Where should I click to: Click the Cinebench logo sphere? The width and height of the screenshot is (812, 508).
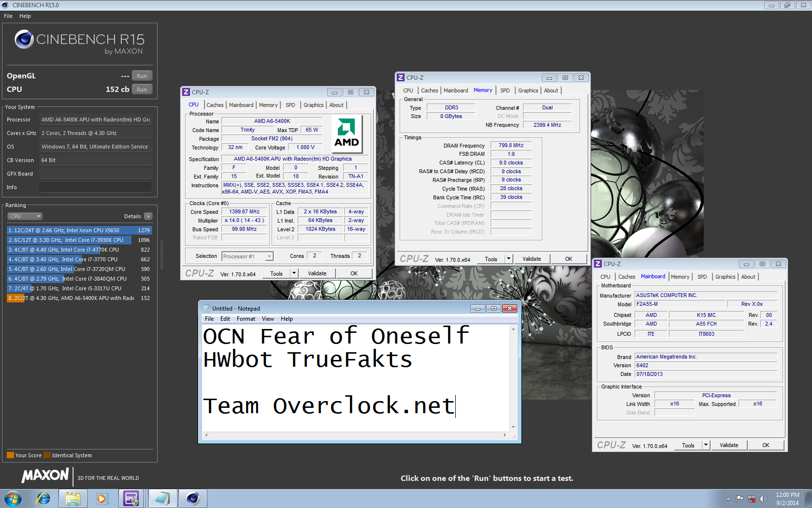[x=24, y=39]
